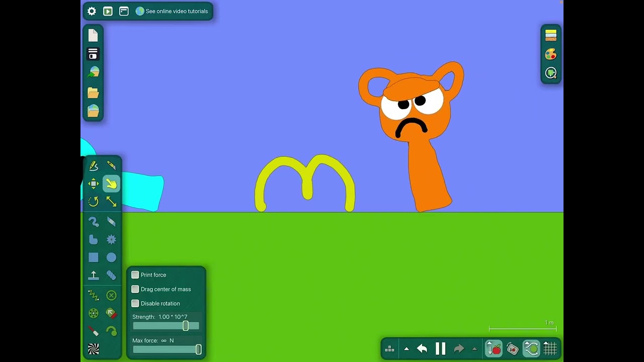This screenshot has width=644, height=362.
Task: Select the Polygon shape tool
Action: [94, 239]
